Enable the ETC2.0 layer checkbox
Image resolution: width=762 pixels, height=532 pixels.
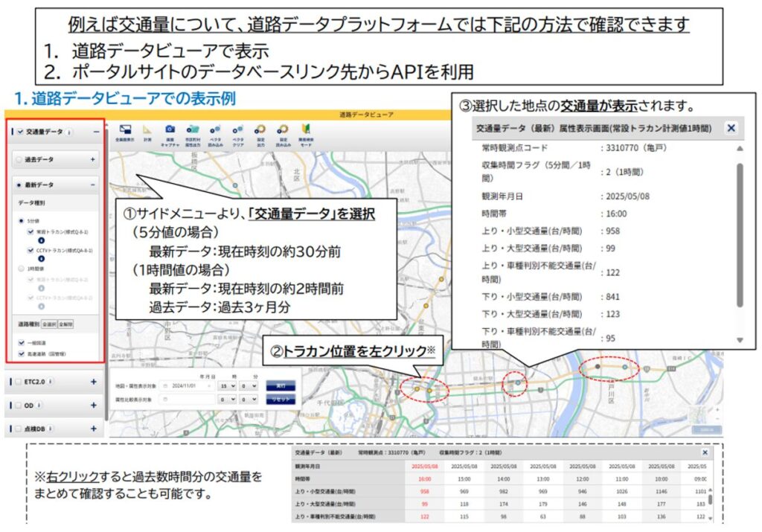click(x=19, y=382)
